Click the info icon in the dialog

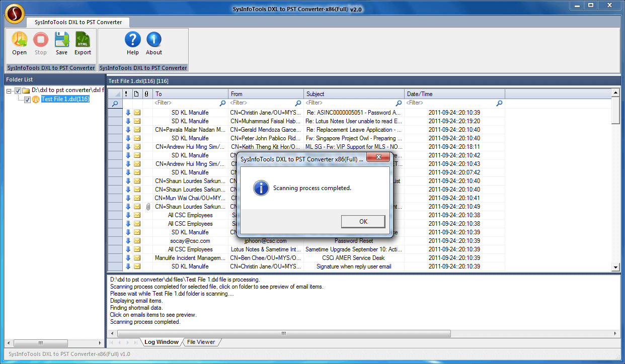tap(261, 188)
